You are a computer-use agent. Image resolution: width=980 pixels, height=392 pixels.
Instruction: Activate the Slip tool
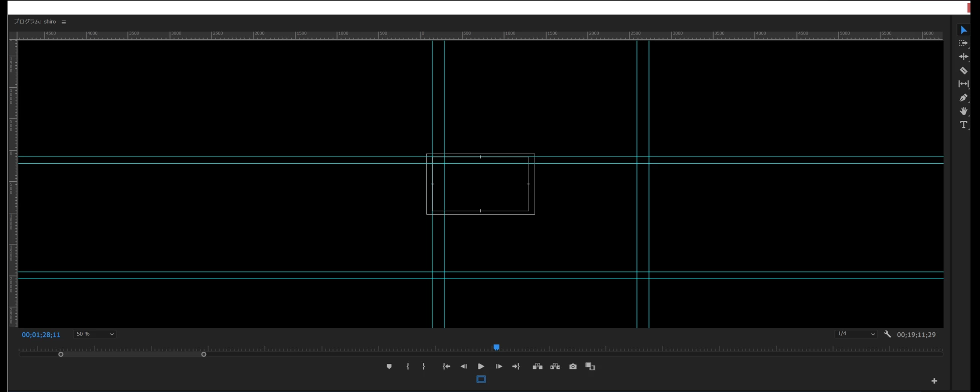(963, 84)
